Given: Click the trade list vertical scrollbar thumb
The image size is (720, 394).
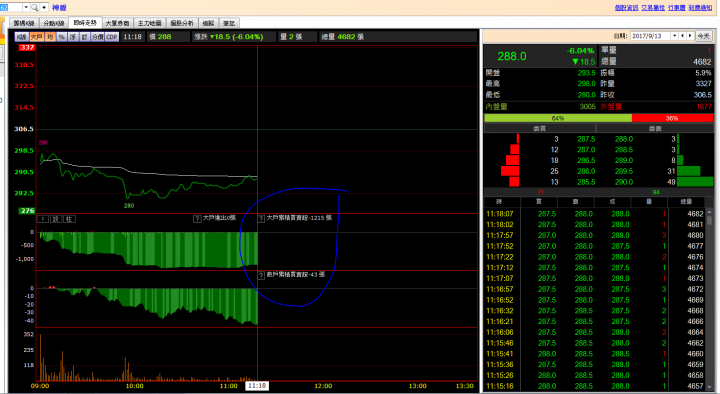Looking at the screenshot, I should click(x=709, y=220).
